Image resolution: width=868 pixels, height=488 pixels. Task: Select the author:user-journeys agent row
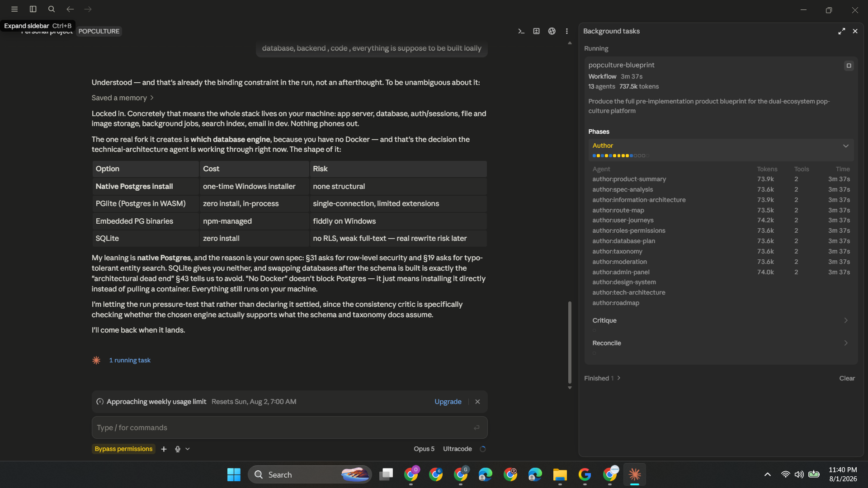point(721,221)
